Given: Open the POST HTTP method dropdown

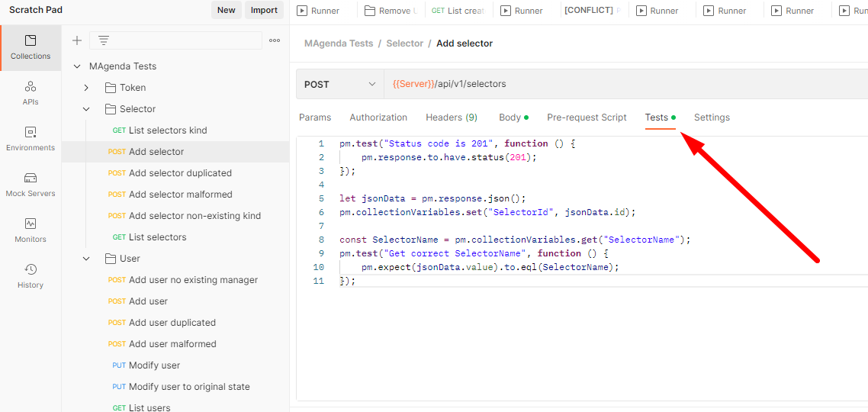Looking at the screenshot, I should (339, 84).
